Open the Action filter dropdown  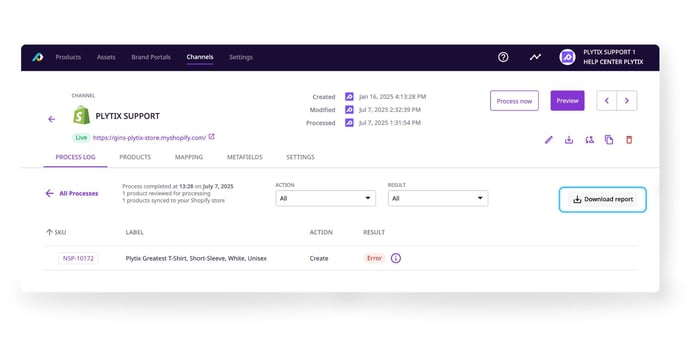(326, 198)
